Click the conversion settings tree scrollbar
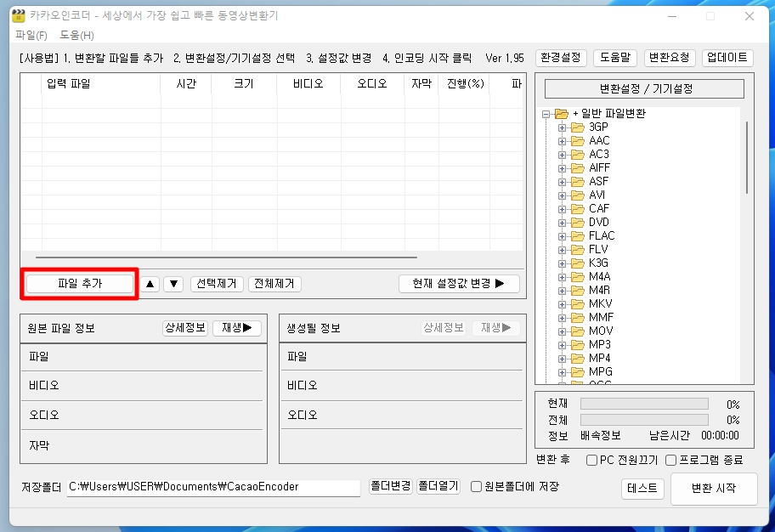Screen dimensions: 775x532 click(746, 157)
